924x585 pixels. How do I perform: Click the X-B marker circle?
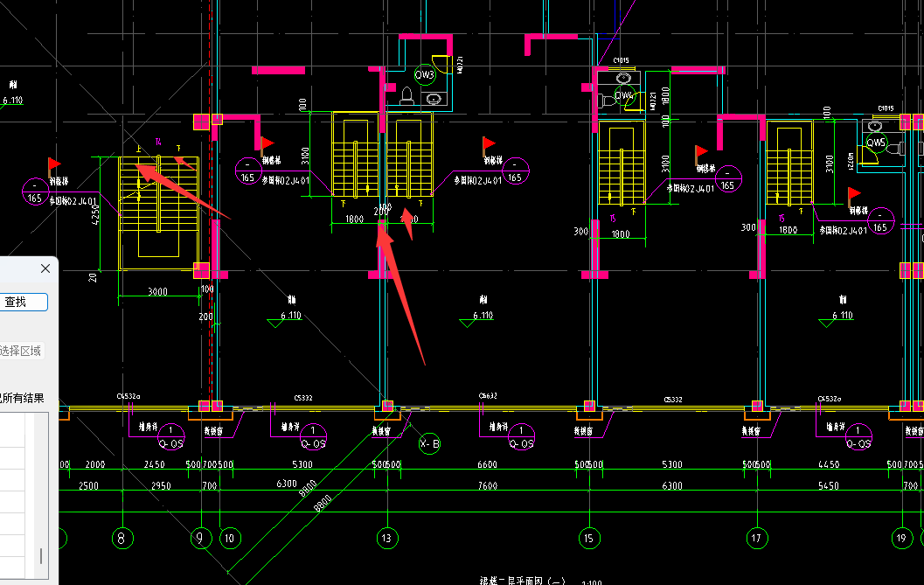tap(429, 443)
